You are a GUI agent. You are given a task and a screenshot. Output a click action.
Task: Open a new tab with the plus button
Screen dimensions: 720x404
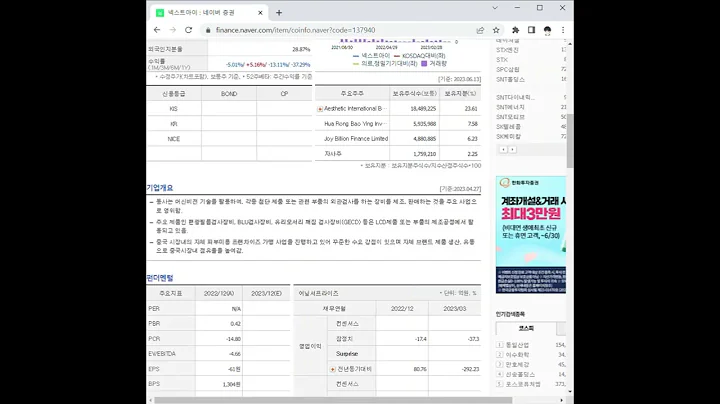[279, 13]
